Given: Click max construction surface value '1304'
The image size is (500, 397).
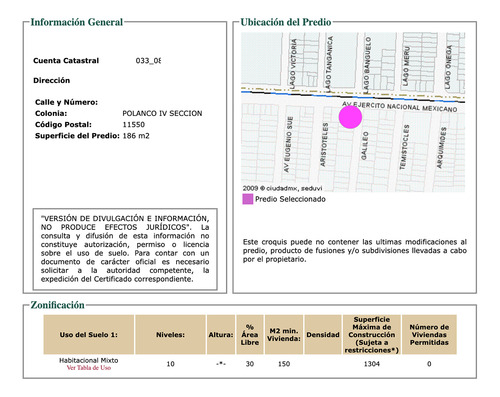Looking at the screenshot, I should click(372, 364).
